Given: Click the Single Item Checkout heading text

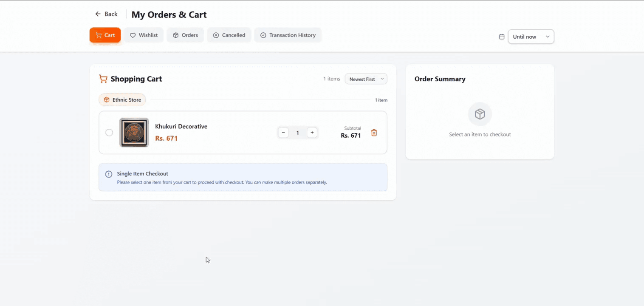Looking at the screenshot, I should pos(143,174).
